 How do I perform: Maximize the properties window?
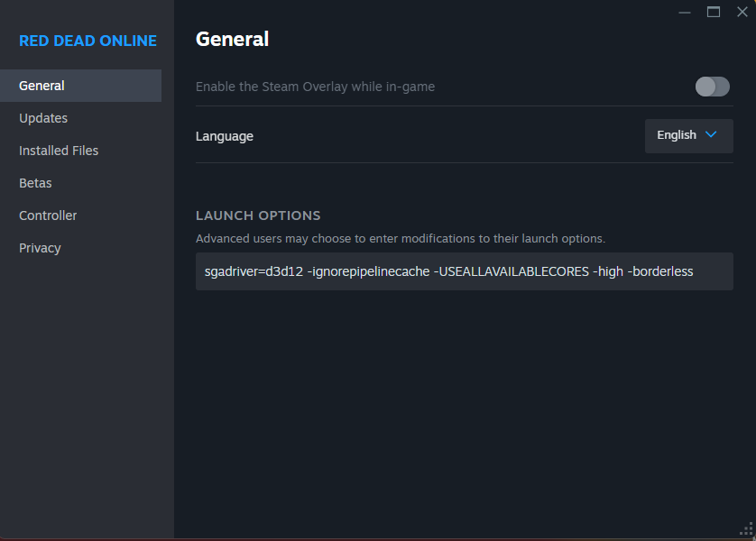(x=714, y=12)
